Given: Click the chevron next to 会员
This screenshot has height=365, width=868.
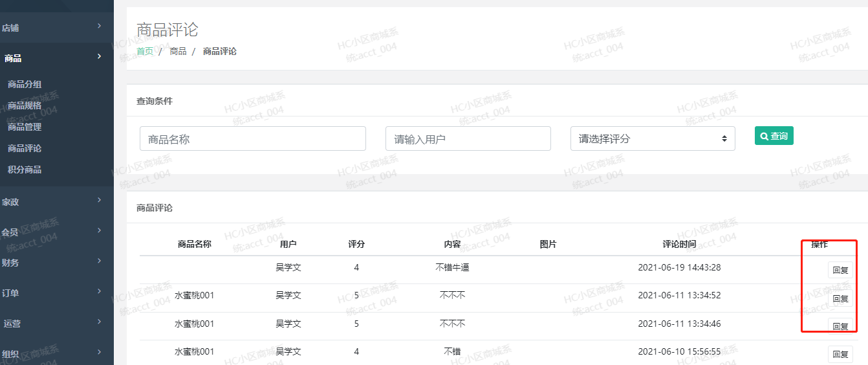Looking at the screenshot, I should (99, 230).
